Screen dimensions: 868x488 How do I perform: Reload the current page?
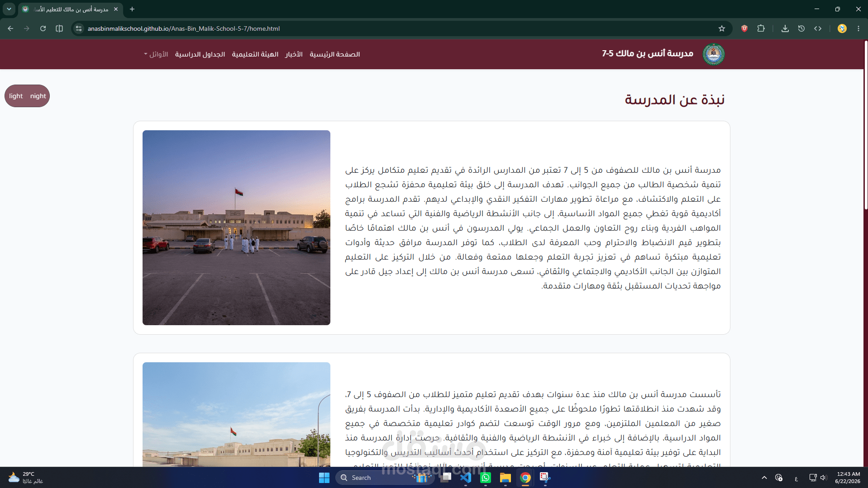tap(43, 28)
